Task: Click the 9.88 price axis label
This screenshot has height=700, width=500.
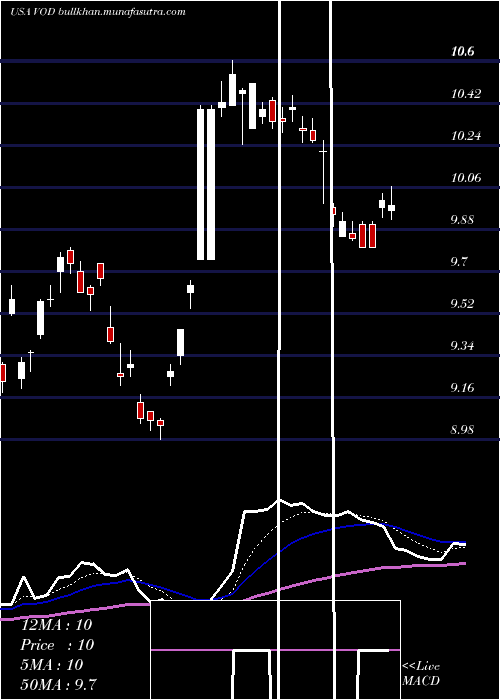Action: [x=464, y=220]
